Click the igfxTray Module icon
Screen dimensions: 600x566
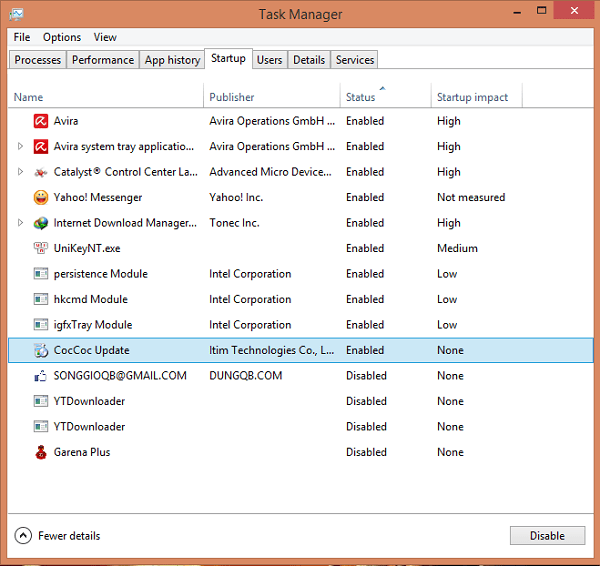pos(41,325)
